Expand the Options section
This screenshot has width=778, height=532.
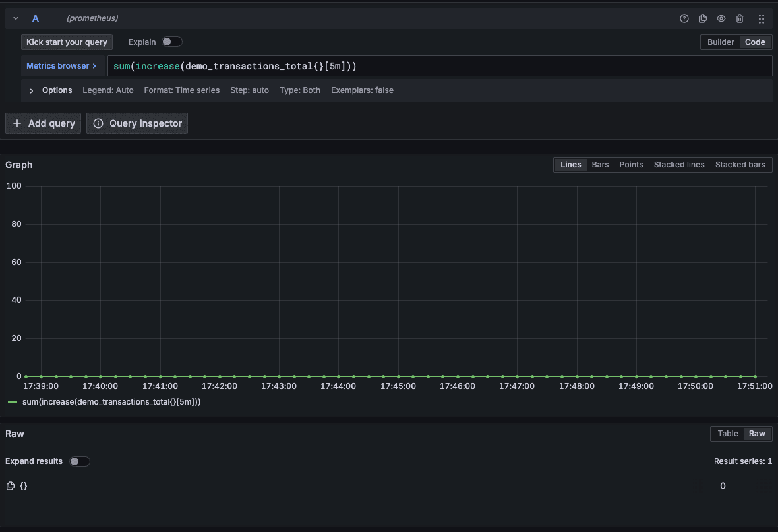tap(31, 90)
